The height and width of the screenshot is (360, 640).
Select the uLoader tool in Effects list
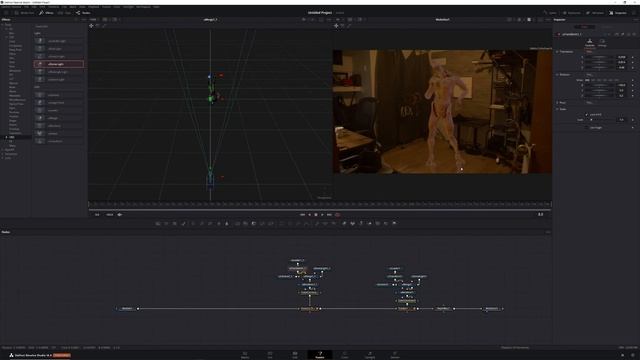coord(59,110)
